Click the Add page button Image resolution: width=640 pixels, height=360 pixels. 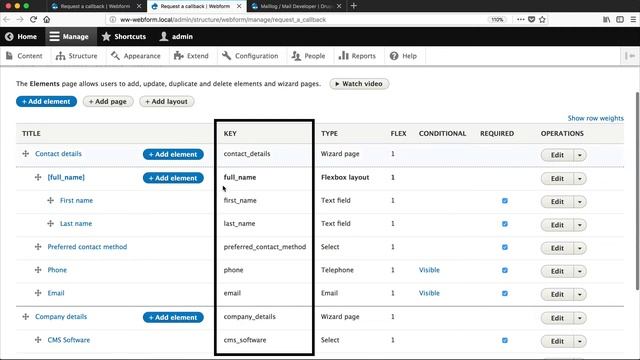point(108,101)
